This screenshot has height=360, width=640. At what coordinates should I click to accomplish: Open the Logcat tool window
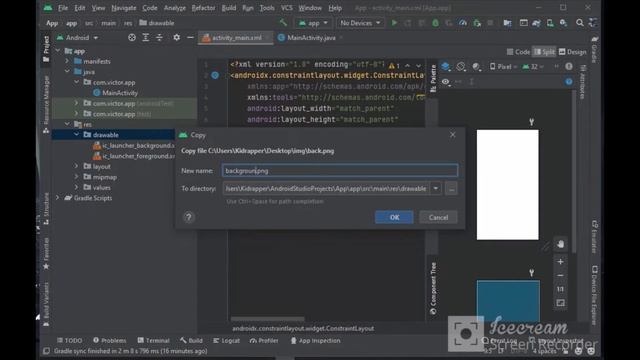(x=227, y=340)
